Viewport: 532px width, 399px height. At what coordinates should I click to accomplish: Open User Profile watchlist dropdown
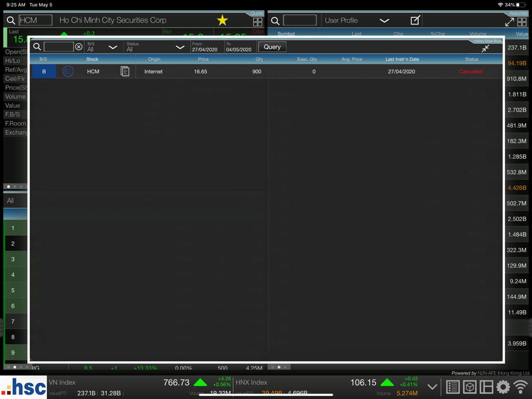pyautogui.click(x=357, y=20)
